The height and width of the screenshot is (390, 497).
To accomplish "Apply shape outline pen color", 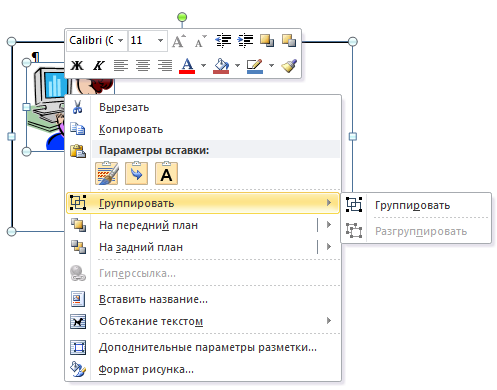I will [x=255, y=66].
